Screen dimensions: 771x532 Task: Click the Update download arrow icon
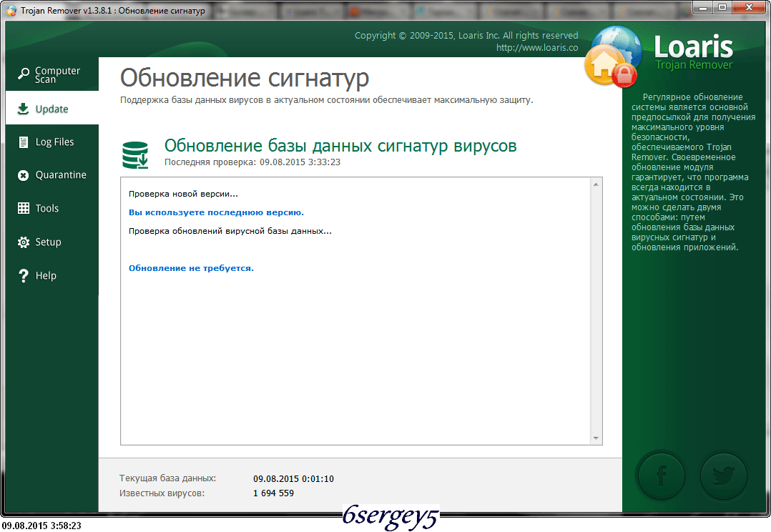[23, 109]
